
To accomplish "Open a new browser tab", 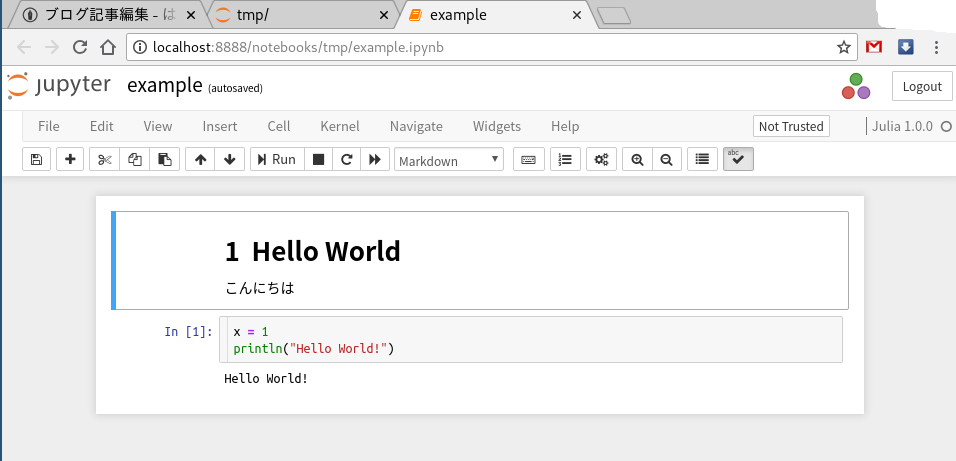I will click(614, 16).
